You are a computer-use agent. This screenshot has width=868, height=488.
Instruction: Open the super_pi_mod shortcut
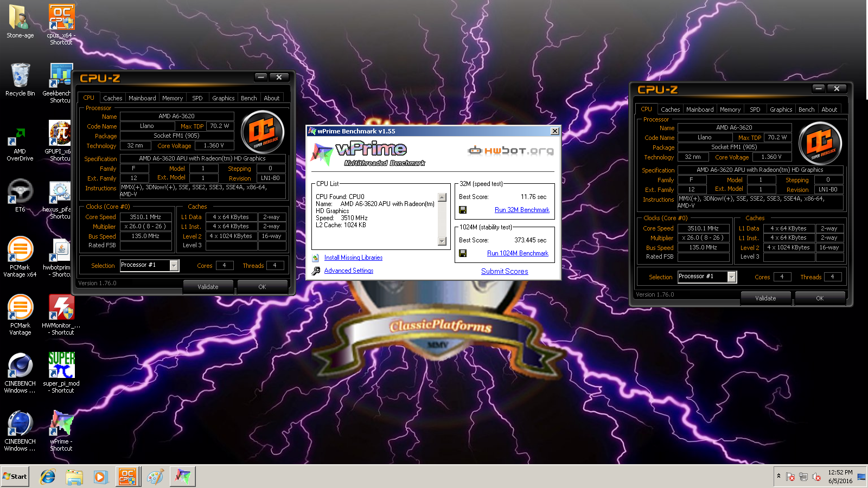pyautogui.click(x=61, y=373)
